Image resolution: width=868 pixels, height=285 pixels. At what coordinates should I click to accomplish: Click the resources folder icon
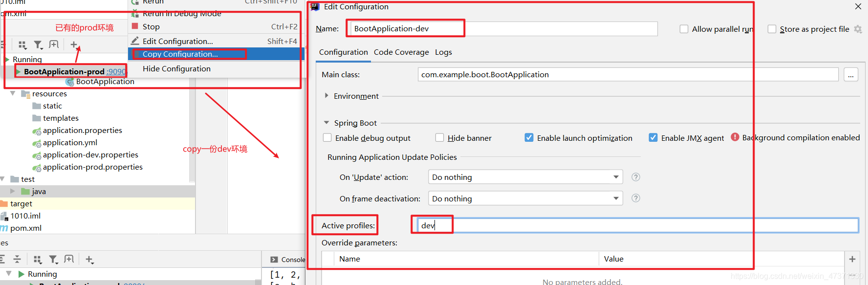coord(25,94)
